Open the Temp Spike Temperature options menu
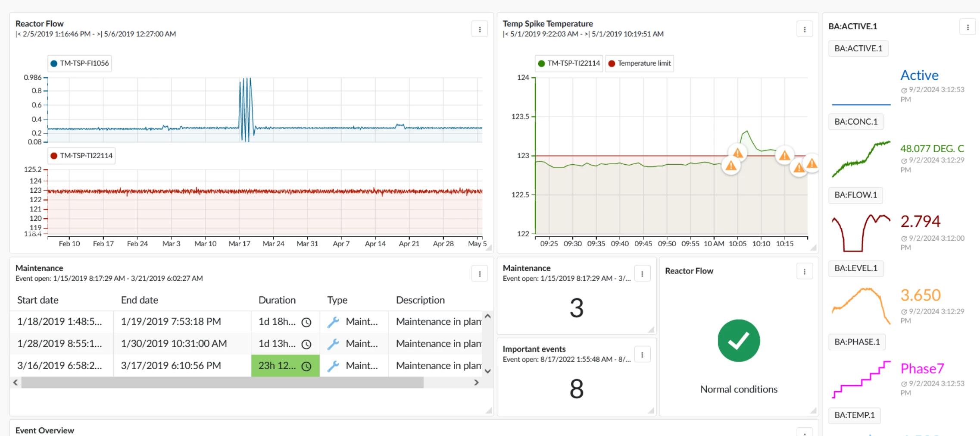The image size is (980, 436). tap(804, 29)
